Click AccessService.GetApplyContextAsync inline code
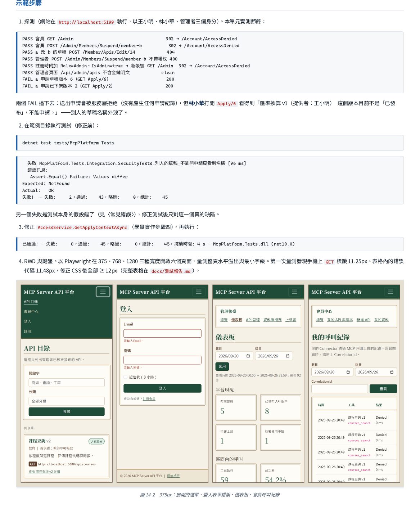The width and height of the screenshot is (420, 518). click(x=82, y=228)
